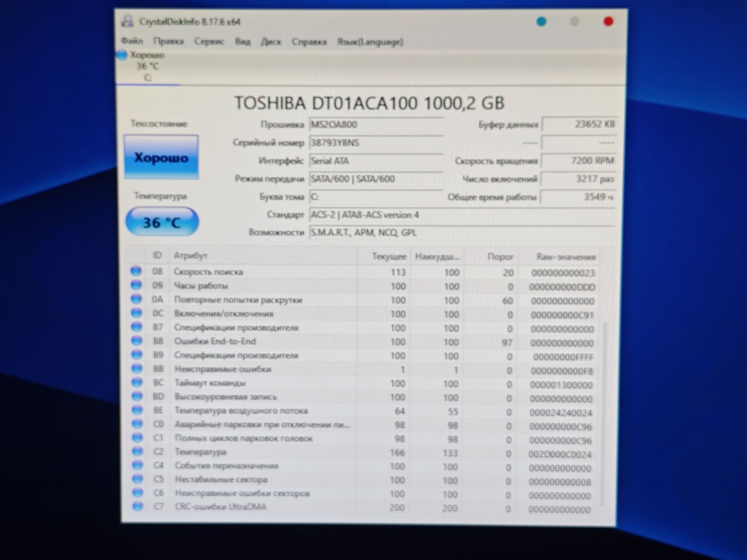Click status icon of row B7
The height and width of the screenshot is (560, 747).
tap(137, 327)
